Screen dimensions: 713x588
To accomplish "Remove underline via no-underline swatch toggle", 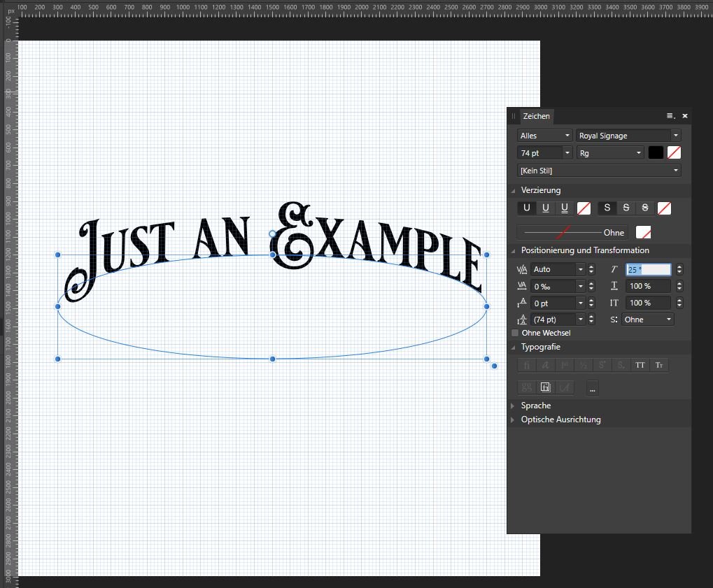I will [x=585, y=208].
